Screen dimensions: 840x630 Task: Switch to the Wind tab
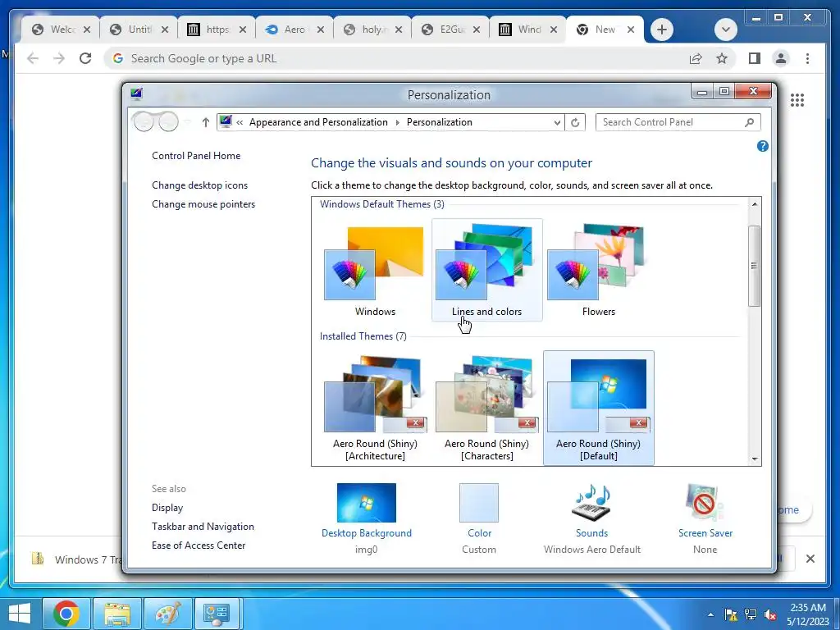[x=527, y=30]
